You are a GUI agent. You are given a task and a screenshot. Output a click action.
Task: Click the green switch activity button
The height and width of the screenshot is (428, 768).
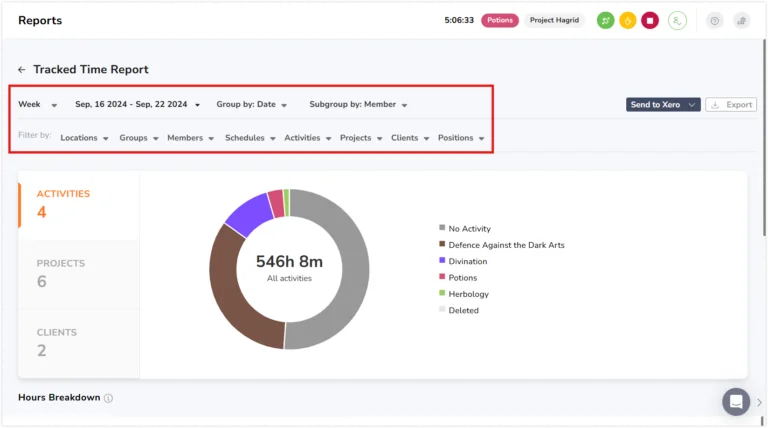605,21
